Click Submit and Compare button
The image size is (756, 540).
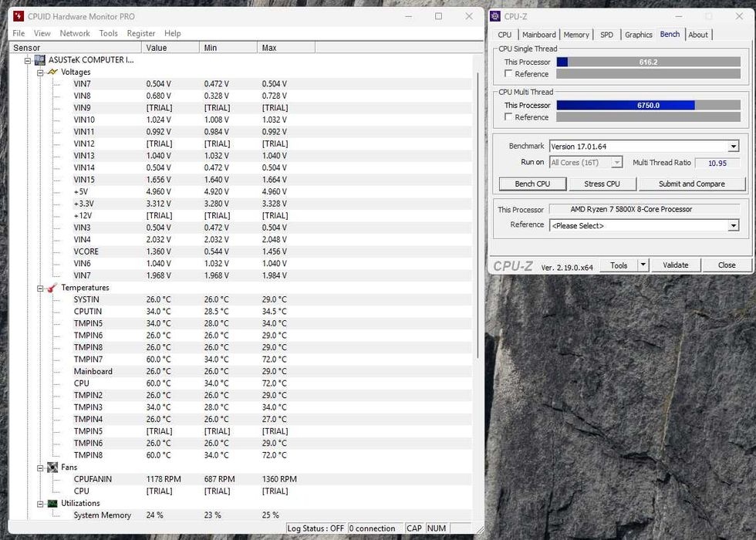pyautogui.click(x=692, y=184)
